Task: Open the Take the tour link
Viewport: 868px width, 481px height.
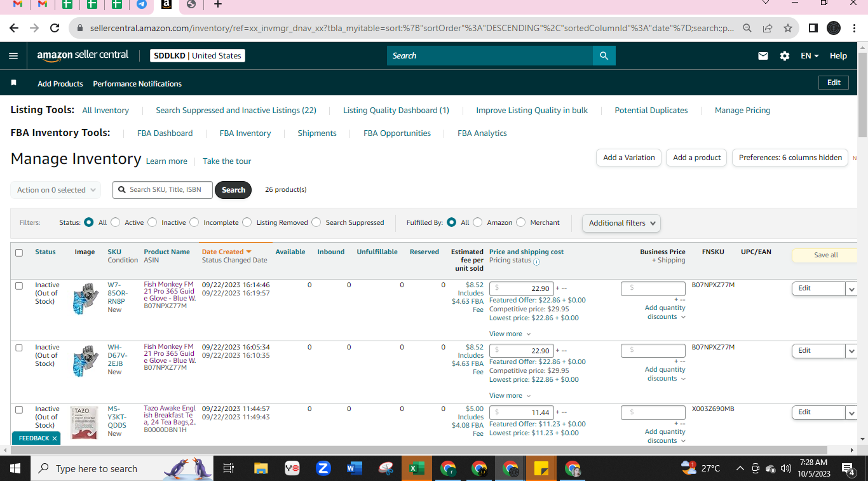Action: (227, 161)
